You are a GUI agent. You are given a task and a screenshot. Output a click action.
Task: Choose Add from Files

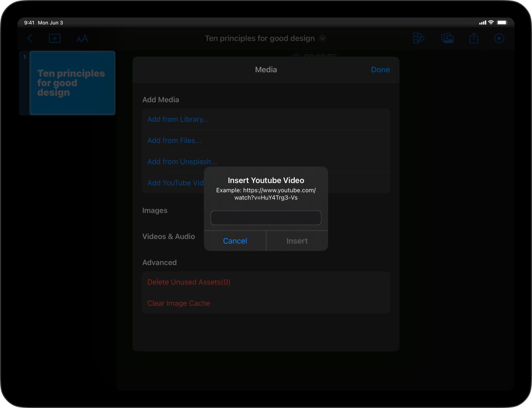click(x=266, y=141)
